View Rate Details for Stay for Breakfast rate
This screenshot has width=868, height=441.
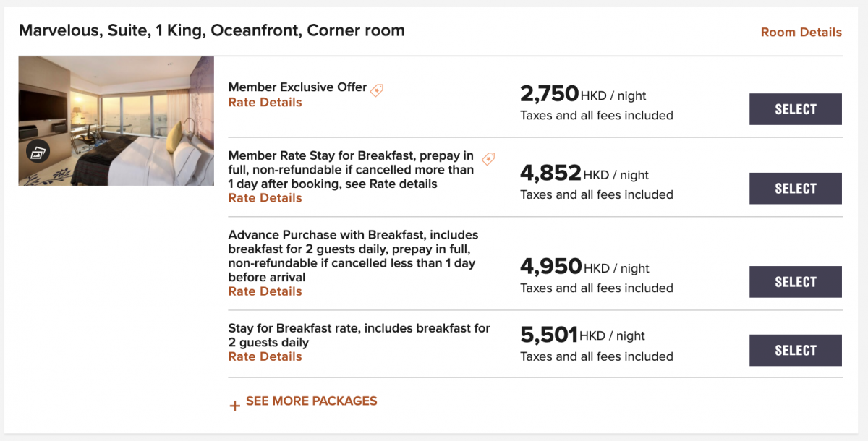click(x=265, y=356)
